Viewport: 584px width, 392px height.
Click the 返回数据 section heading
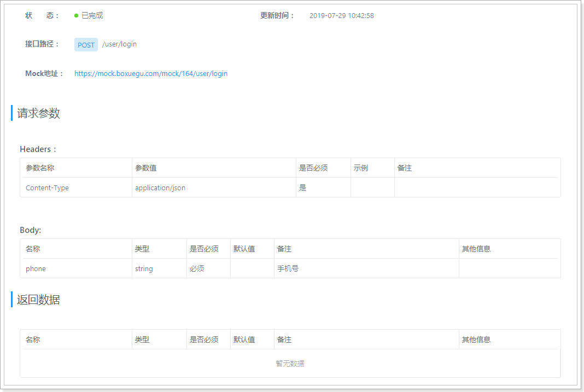coord(38,300)
